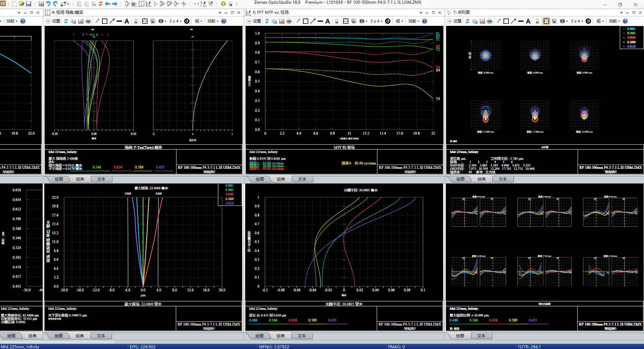Open the window layout dropdown in main toolbar
This screenshot has width=644, height=349.
tap(65, 4)
